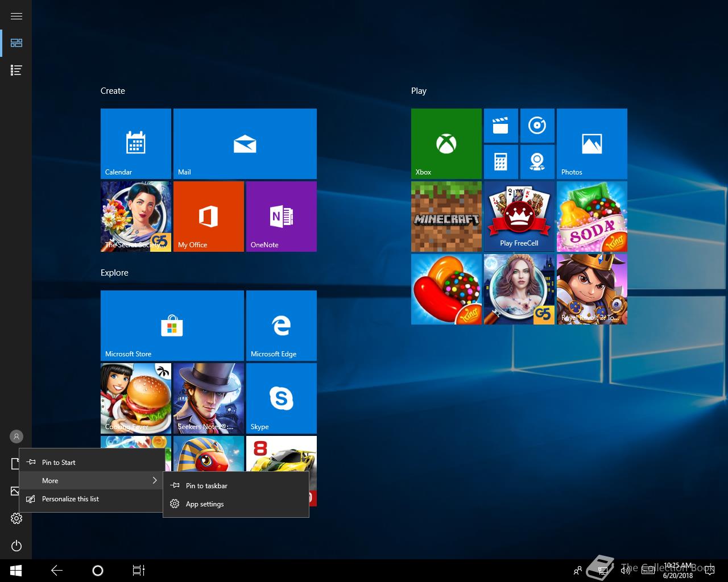The height and width of the screenshot is (582, 728).
Task: Click the Play group header
Action: [419, 91]
